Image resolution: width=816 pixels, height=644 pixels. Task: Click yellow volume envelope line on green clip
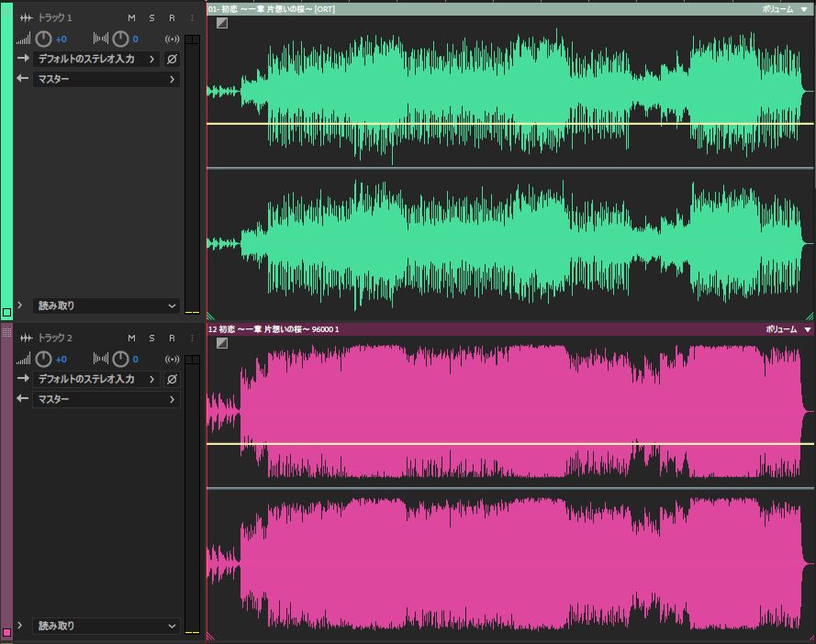click(510, 124)
